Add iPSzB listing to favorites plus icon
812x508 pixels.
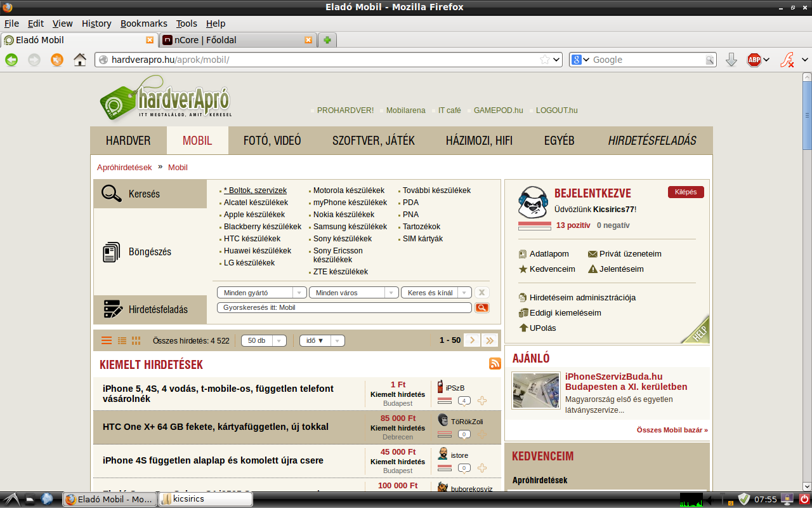pyautogui.click(x=482, y=401)
